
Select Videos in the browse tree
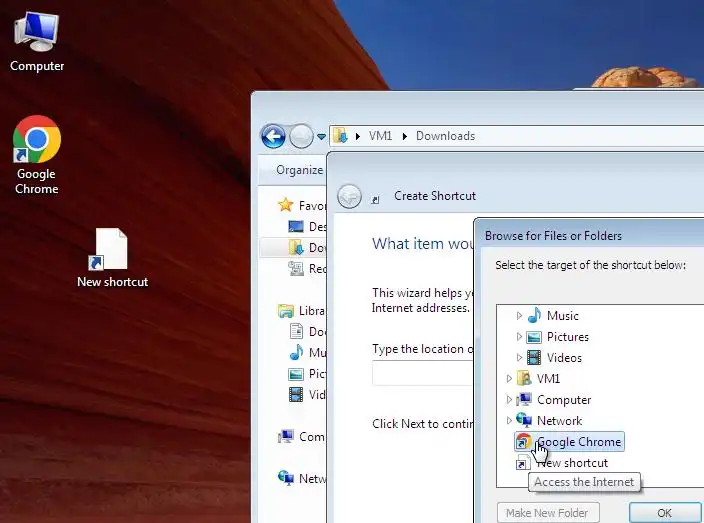click(555, 358)
